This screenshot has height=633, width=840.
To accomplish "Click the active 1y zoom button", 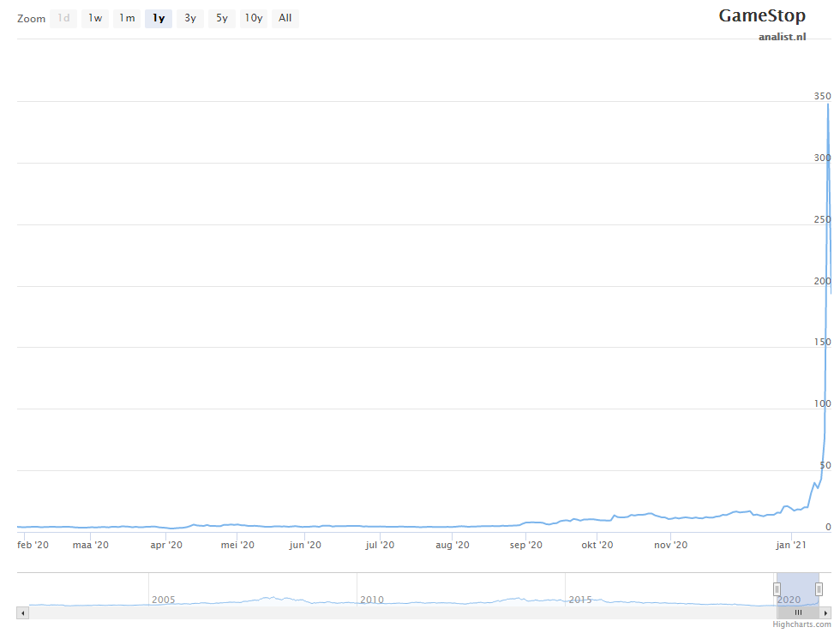I will [x=159, y=18].
